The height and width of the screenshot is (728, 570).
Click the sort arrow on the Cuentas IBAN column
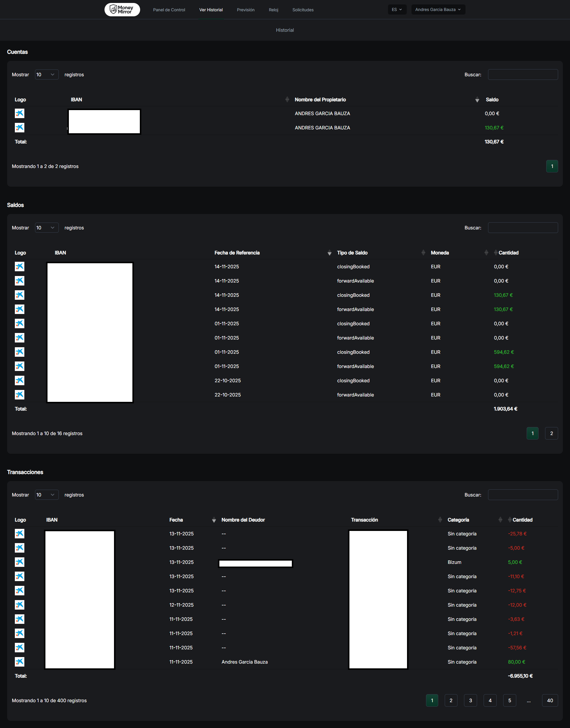point(287,100)
